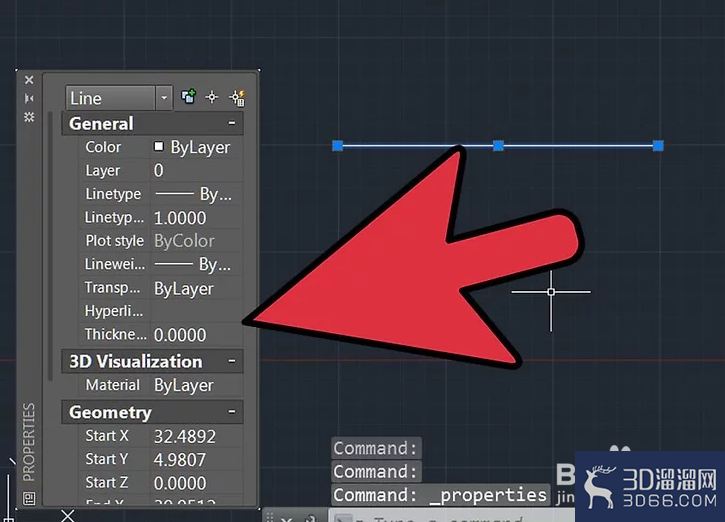Click the left endpoint grip of the line
725x522 pixels.
coord(338,146)
